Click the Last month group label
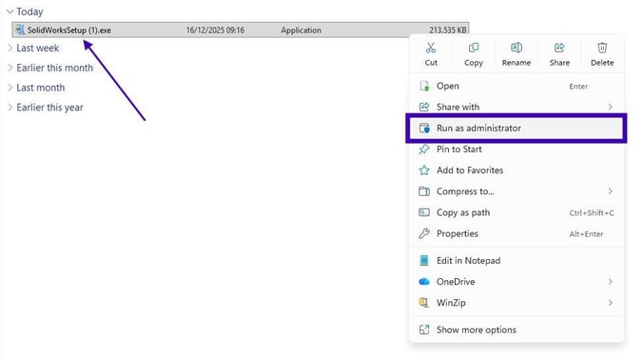The width and height of the screenshot is (644, 358). 41,88
